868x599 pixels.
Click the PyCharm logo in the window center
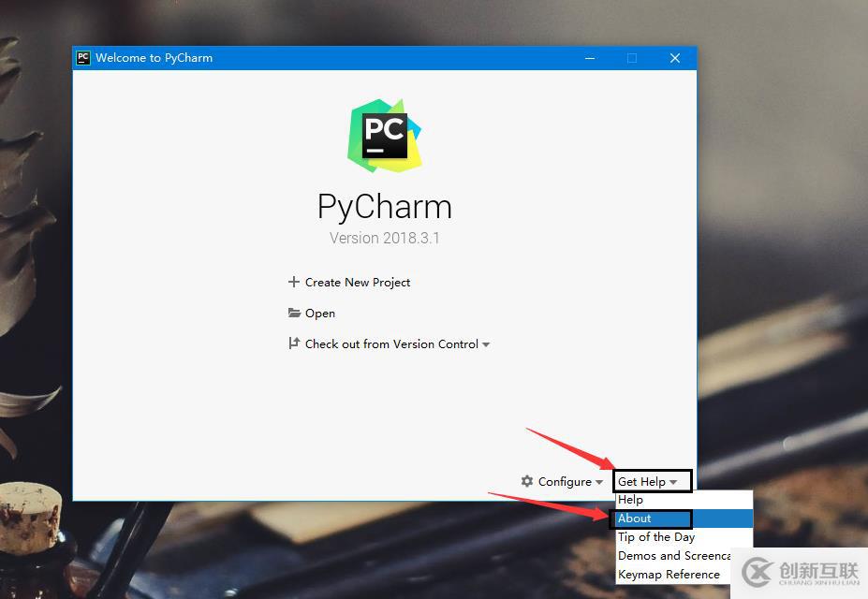pos(385,136)
